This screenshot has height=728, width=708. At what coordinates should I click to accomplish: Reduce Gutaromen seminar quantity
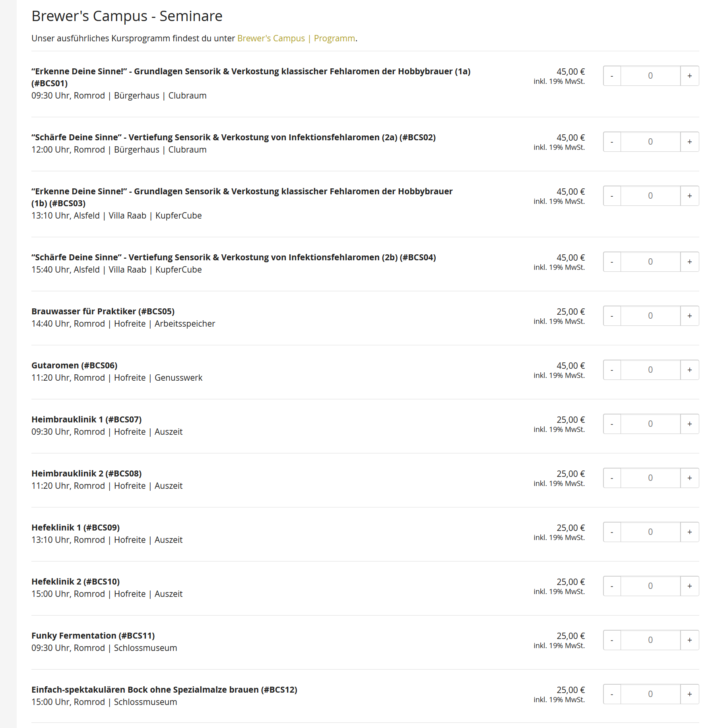(x=612, y=370)
